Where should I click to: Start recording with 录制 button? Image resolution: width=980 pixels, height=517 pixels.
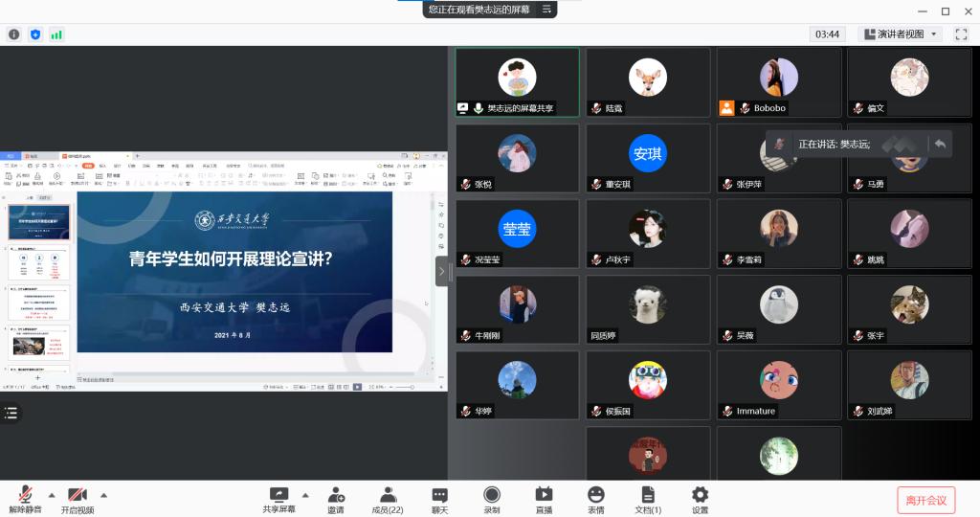click(x=492, y=499)
